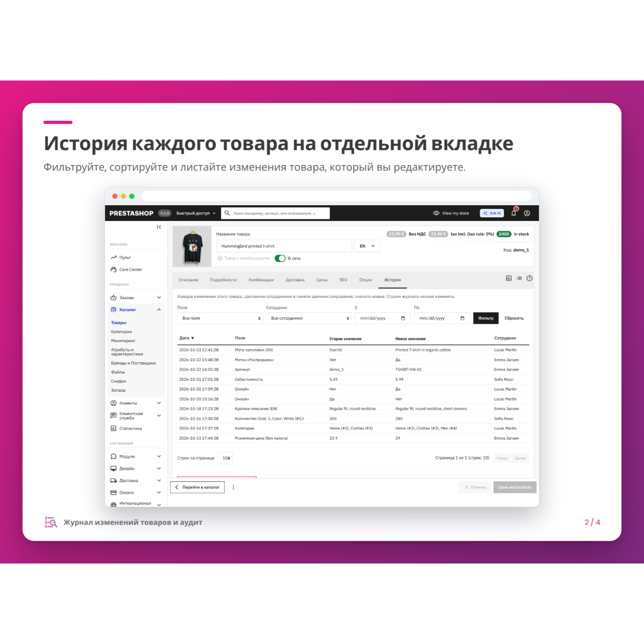Open the user profile icon
Image resolution: width=644 pixels, height=644 pixels.
[x=527, y=213]
